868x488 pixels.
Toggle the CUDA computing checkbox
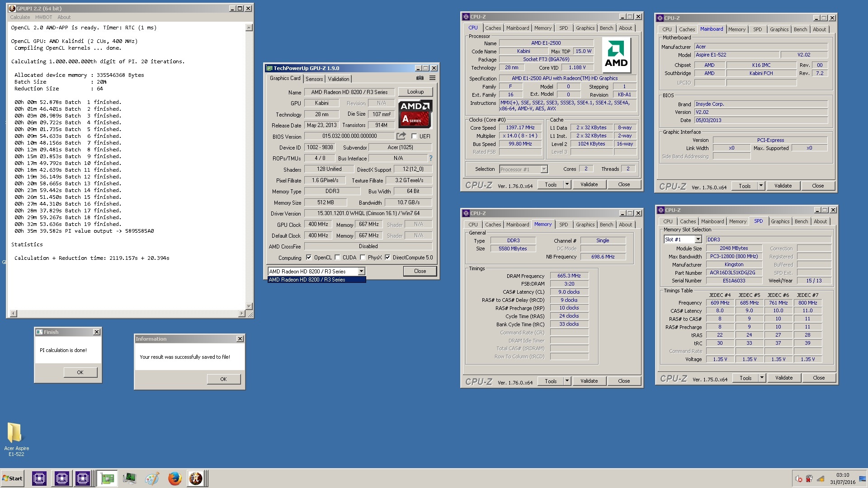[x=337, y=258]
